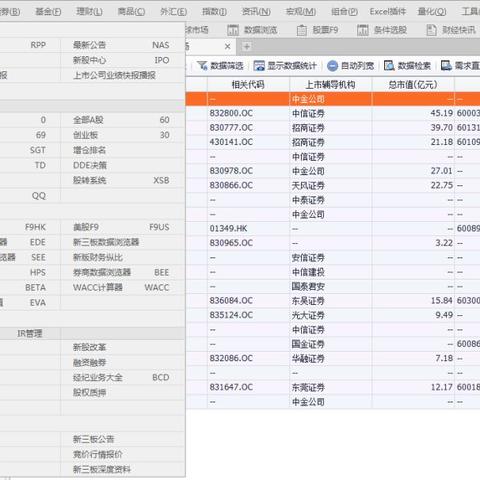The image size is (480, 480).
Task: Open the 基金(F) menu
Action: (x=48, y=12)
